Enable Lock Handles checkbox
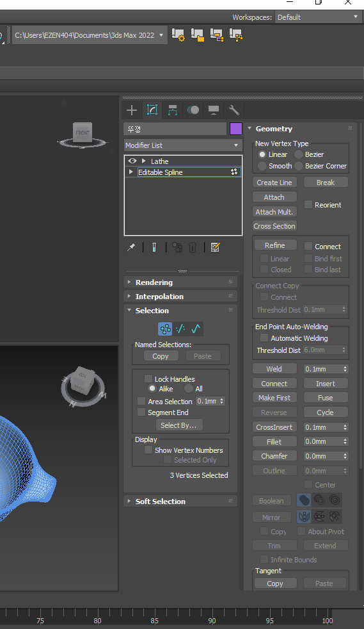Image resolution: width=364 pixels, height=629 pixels. [x=148, y=379]
